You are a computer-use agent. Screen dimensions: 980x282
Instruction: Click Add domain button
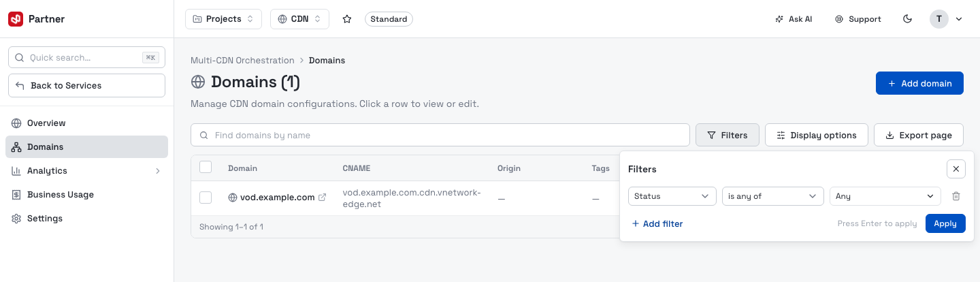coord(919,83)
